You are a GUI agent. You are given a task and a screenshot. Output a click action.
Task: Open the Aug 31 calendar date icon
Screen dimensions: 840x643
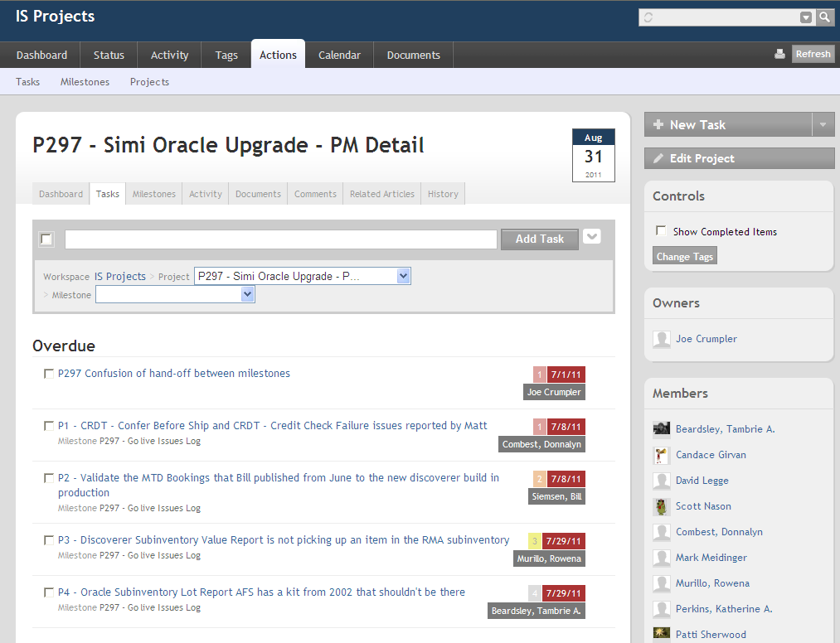pos(593,155)
